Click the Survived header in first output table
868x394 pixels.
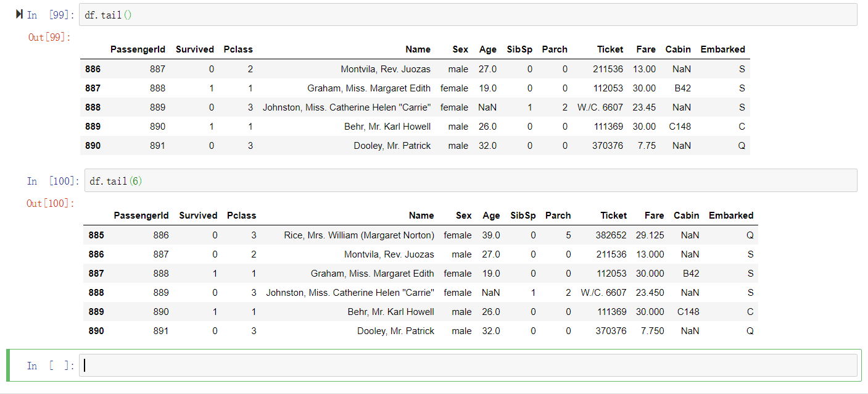[195, 49]
